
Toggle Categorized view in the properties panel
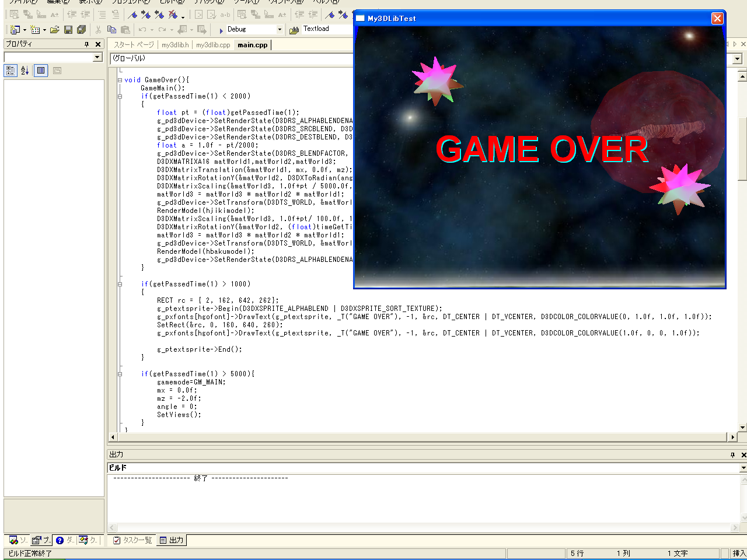[11, 71]
